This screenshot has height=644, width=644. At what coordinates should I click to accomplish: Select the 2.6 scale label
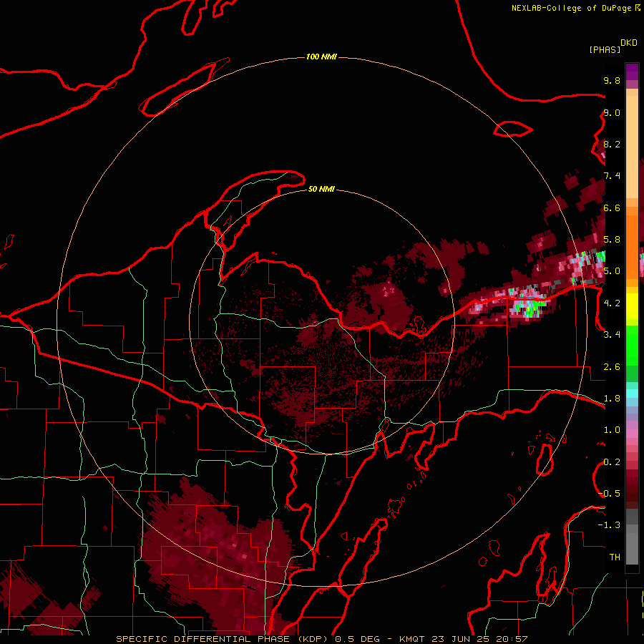click(x=612, y=367)
